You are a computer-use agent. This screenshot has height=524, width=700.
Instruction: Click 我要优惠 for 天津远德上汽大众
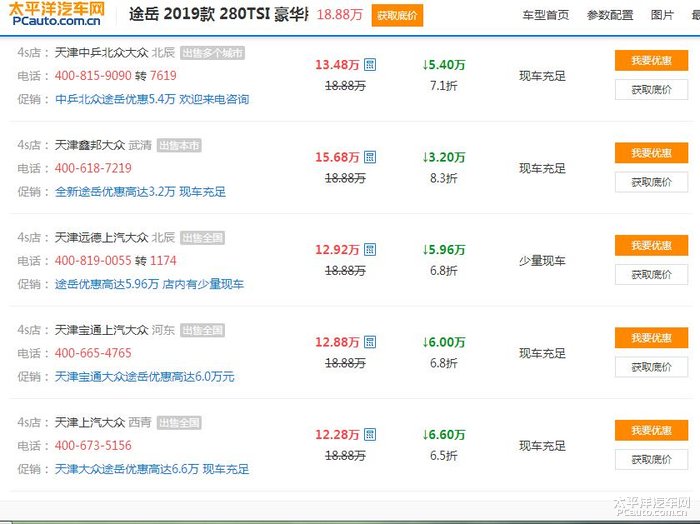pos(651,245)
